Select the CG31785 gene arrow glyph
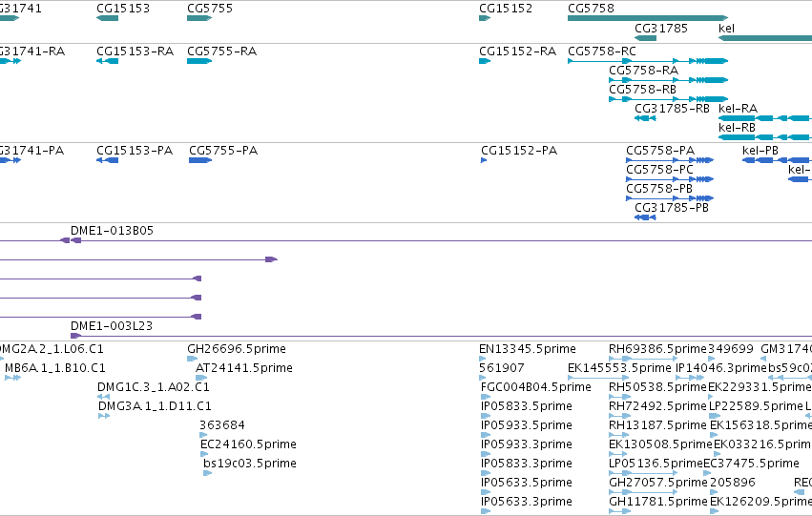 tap(645, 38)
